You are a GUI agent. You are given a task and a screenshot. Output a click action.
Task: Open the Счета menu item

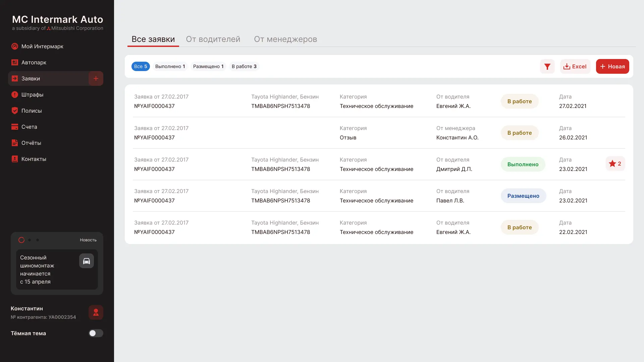56,127
